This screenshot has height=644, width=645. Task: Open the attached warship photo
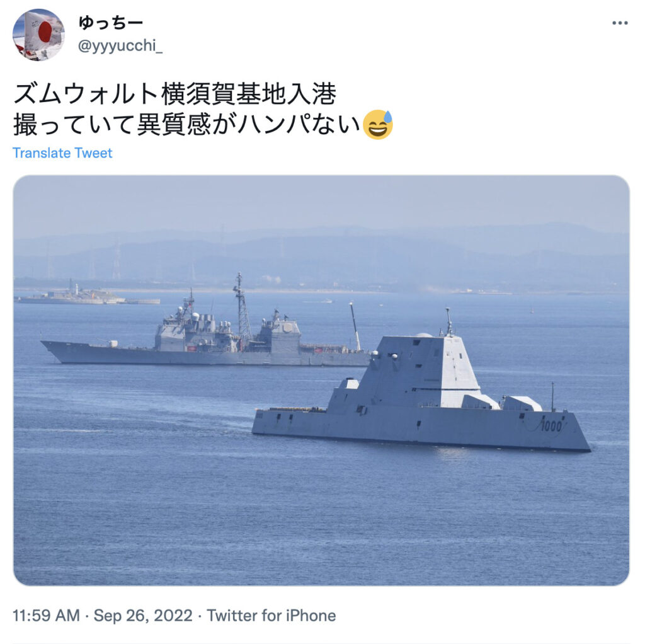[321, 380]
